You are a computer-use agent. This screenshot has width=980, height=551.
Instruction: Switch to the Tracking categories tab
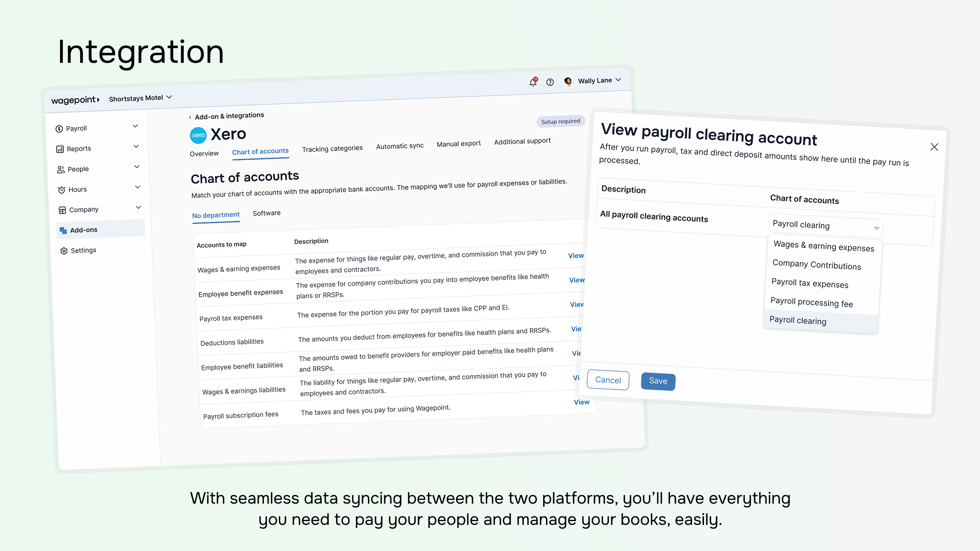coord(332,148)
